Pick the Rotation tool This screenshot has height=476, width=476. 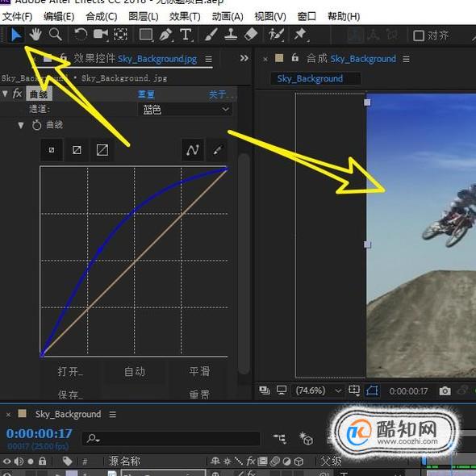81,35
